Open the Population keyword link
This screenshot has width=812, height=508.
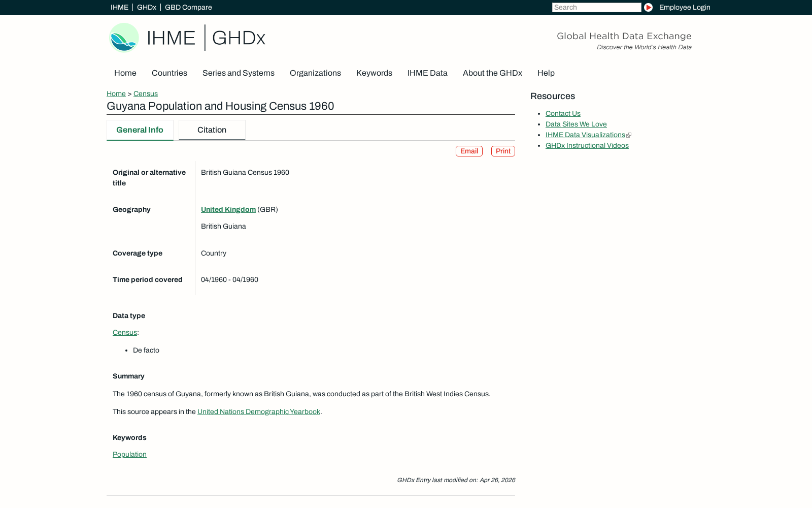tap(129, 454)
